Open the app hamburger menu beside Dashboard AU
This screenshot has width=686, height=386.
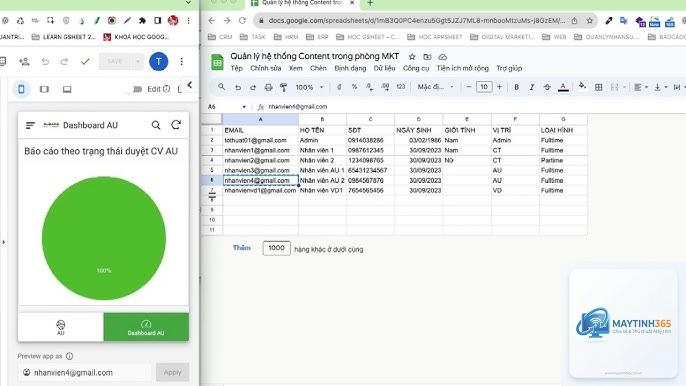coord(30,126)
